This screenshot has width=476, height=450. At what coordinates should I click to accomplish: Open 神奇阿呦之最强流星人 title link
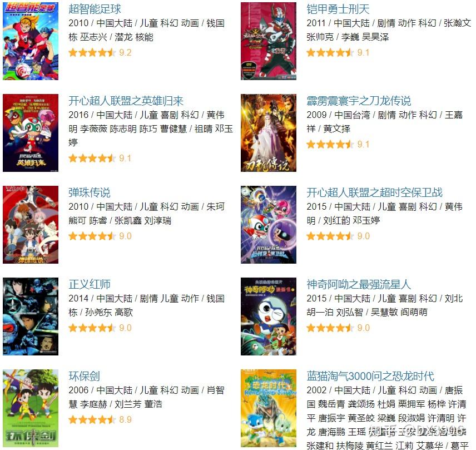[x=359, y=284]
